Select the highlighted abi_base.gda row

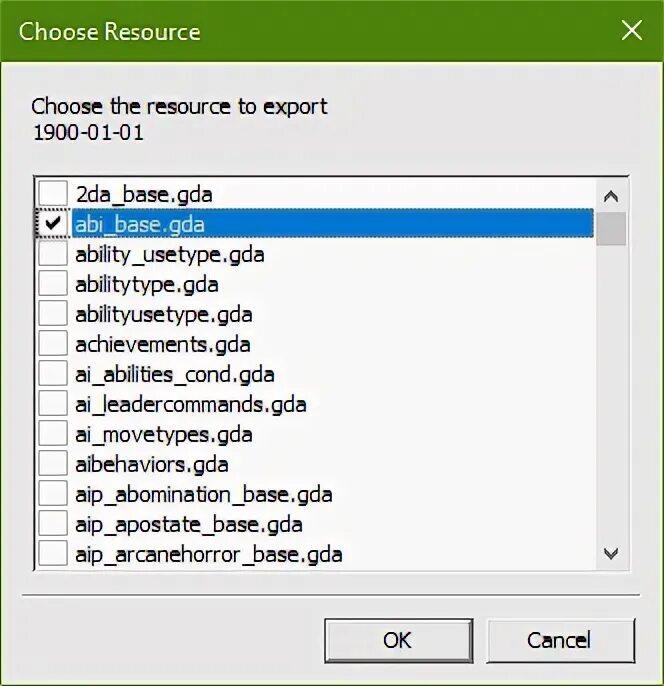point(332,224)
